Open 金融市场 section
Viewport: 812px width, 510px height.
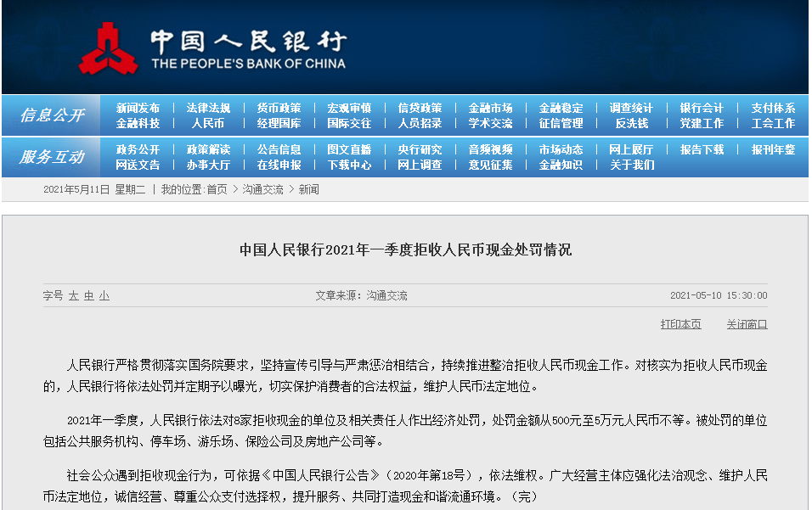click(x=490, y=108)
